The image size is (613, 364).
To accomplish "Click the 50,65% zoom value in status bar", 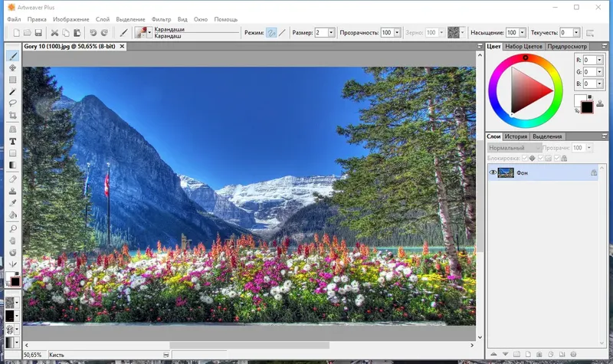I will 32,355.
